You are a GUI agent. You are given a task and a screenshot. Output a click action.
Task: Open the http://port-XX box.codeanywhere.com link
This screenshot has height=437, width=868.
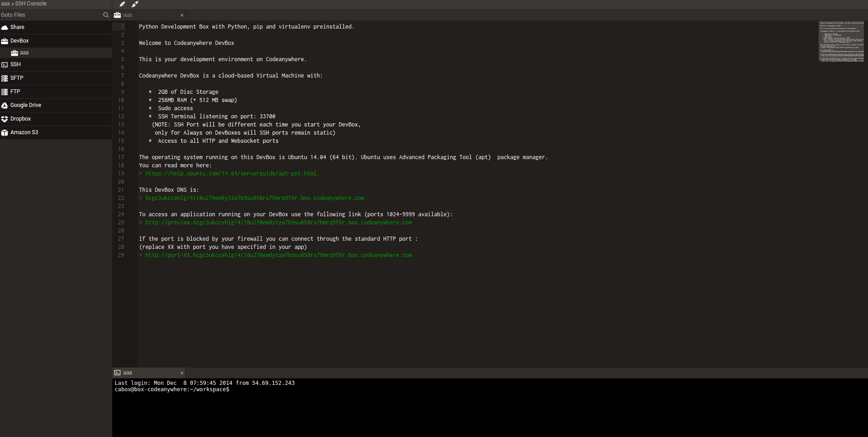click(279, 255)
